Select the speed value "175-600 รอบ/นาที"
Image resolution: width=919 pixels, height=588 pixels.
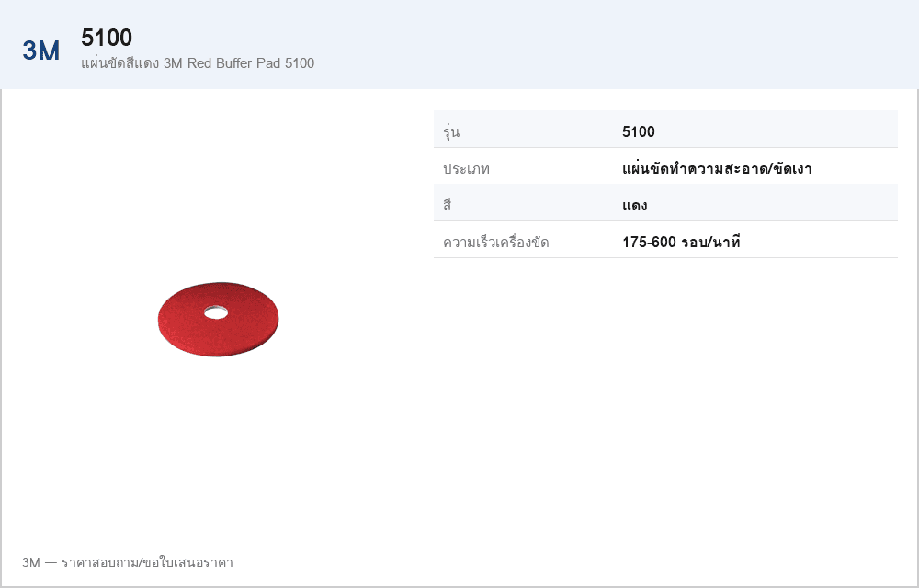681,242
